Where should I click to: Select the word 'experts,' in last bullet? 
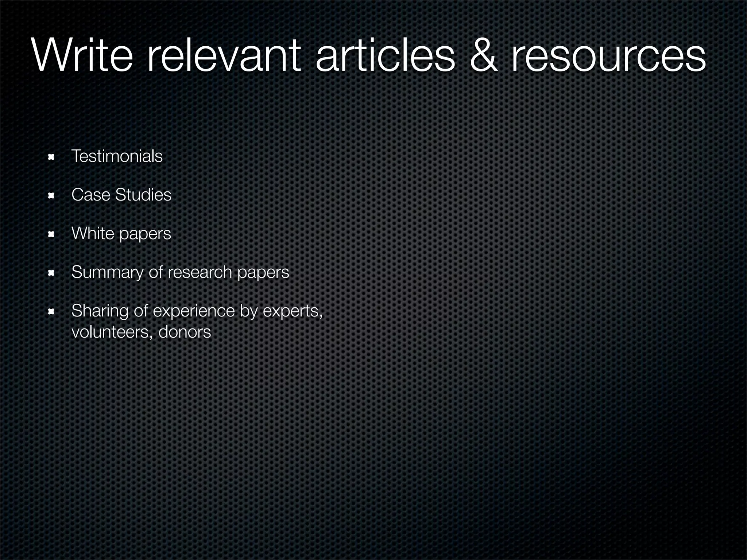click(293, 311)
